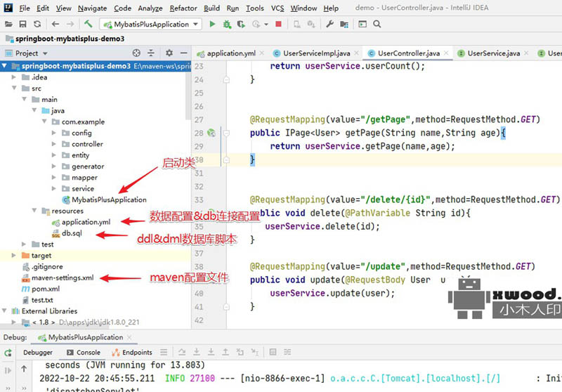Screen dimensions: 562x392
Task: Click the Save All toolbar icon
Action: (x=22, y=24)
